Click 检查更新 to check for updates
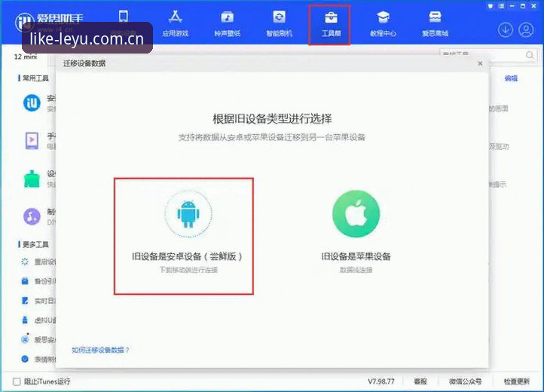Image resolution: width=544 pixels, height=392 pixels. pos(517,381)
